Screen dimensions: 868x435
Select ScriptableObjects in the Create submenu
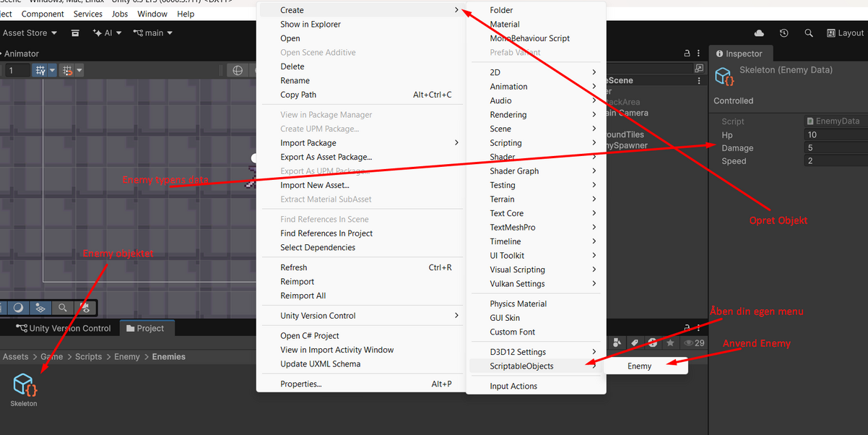[x=521, y=366]
